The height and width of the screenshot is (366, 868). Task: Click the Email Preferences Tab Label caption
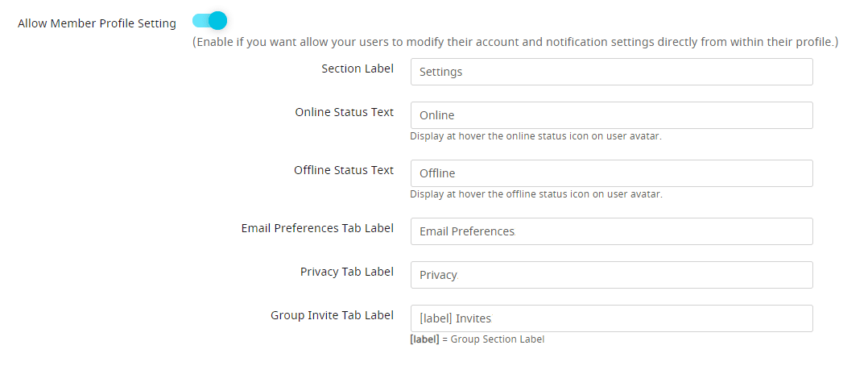(x=318, y=228)
